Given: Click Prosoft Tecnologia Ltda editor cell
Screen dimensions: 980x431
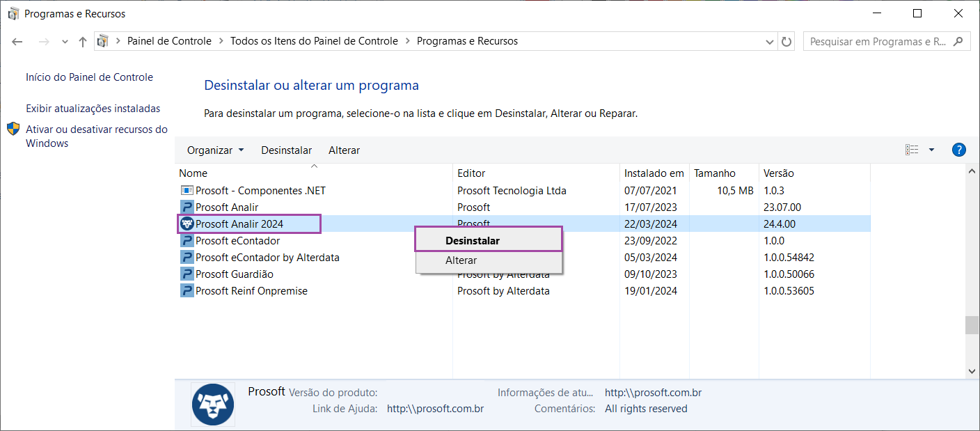Looking at the screenshot, I should (x=512, y=191).
